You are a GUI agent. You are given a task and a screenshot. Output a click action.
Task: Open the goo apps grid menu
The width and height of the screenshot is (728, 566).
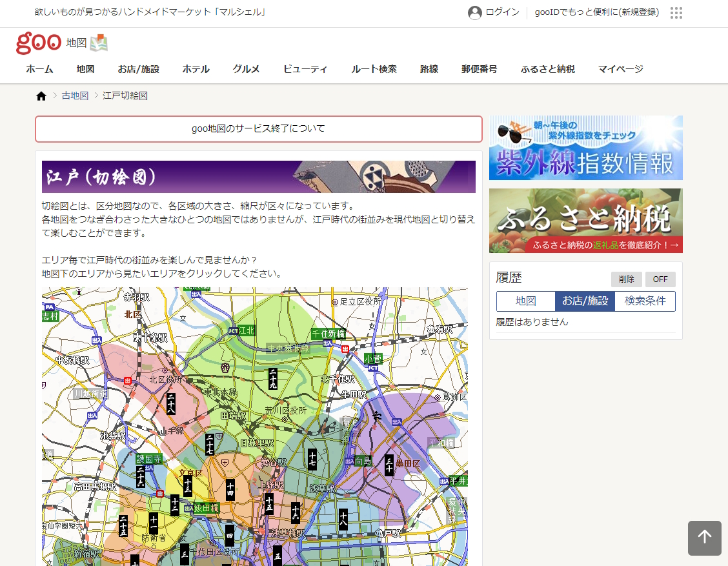click(676, 12)
